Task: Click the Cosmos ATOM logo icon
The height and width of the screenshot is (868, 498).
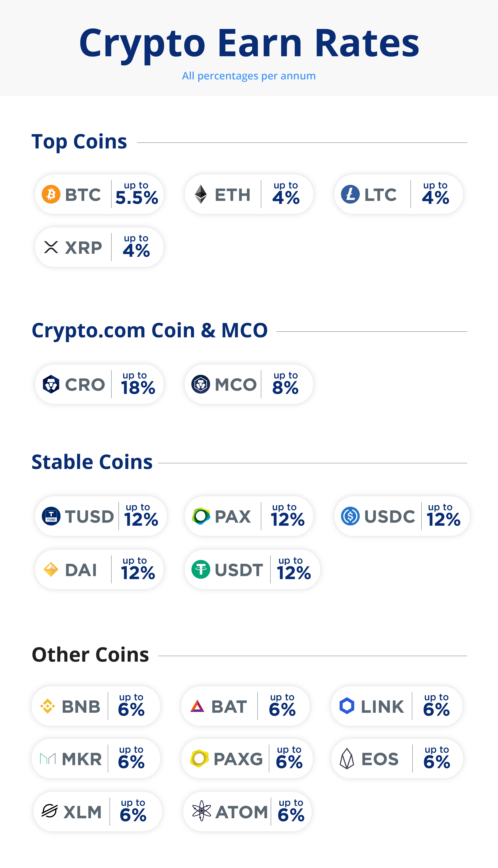Action: (x=201, y=811)
